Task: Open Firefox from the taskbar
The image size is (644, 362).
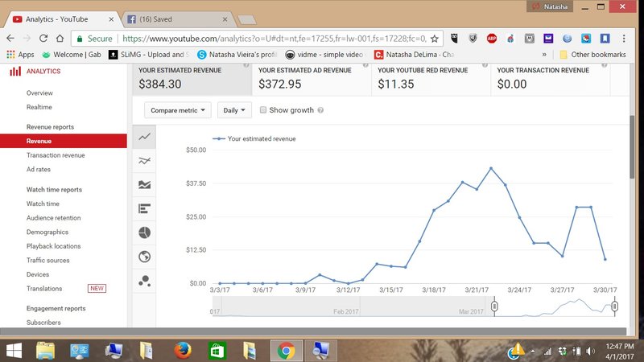Action: coord(183,350)
